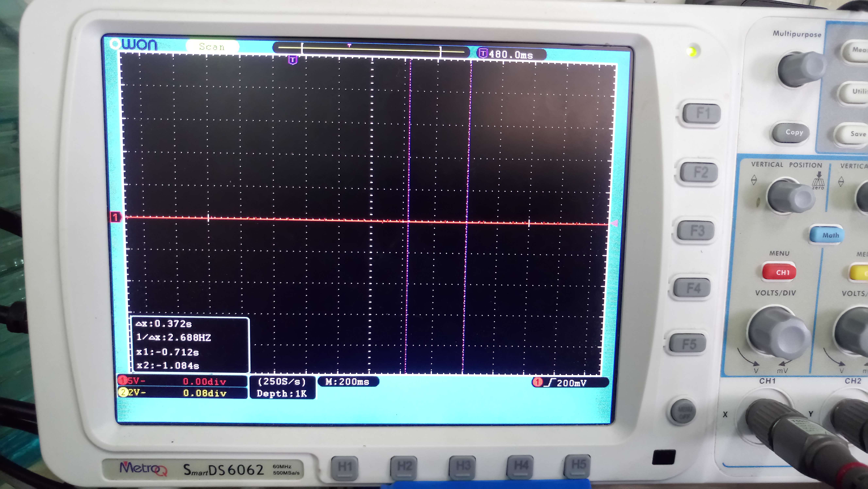Click the 0.00div channel 1 offset readout
The image size is (868, 489).
click(x=204, y=381)
